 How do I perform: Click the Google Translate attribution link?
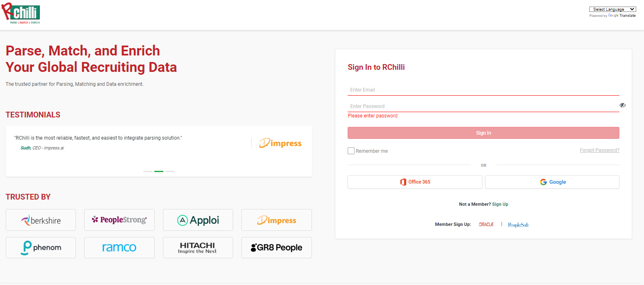[622, 16]
